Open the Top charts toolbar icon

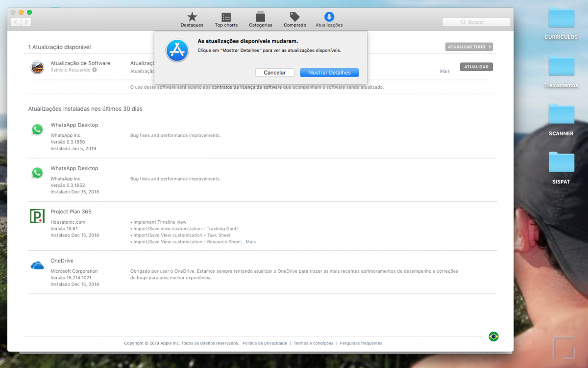(x=226, y=17)
